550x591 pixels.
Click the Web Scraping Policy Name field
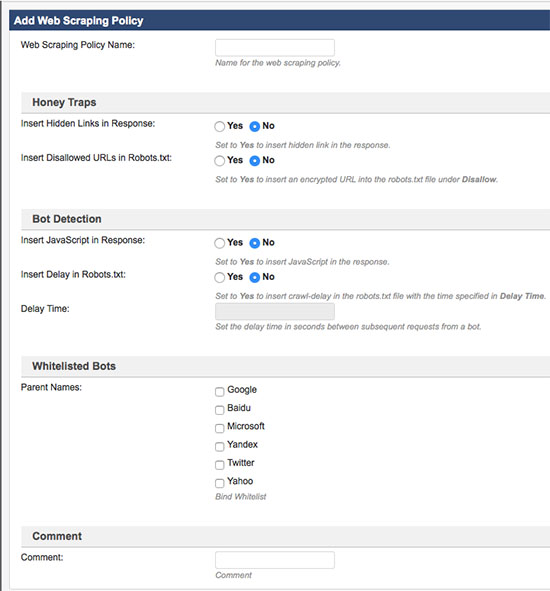pyautogui.click(x=274, y=47)
